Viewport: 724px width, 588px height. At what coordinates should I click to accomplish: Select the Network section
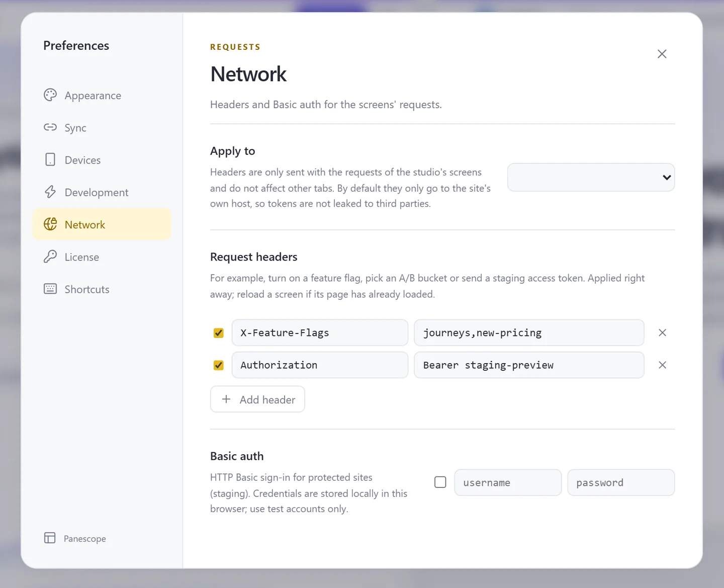click(102, 224)
